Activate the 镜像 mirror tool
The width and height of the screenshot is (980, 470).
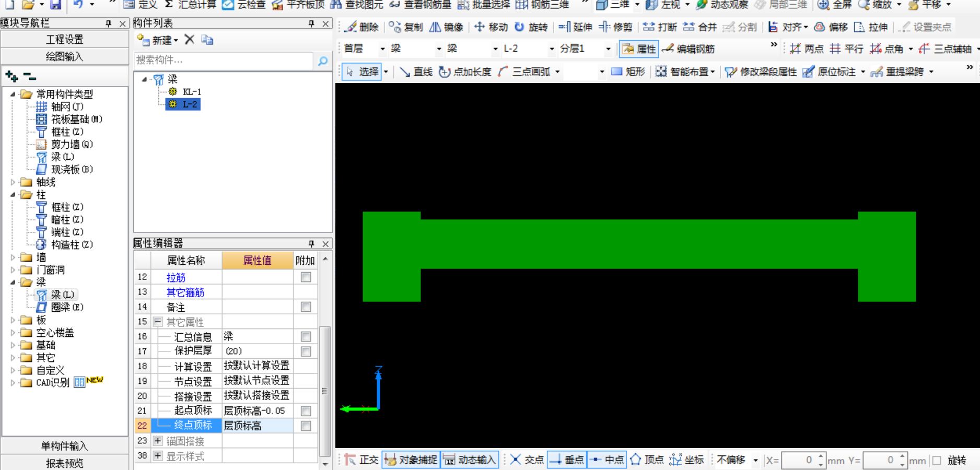coord(447,27)
